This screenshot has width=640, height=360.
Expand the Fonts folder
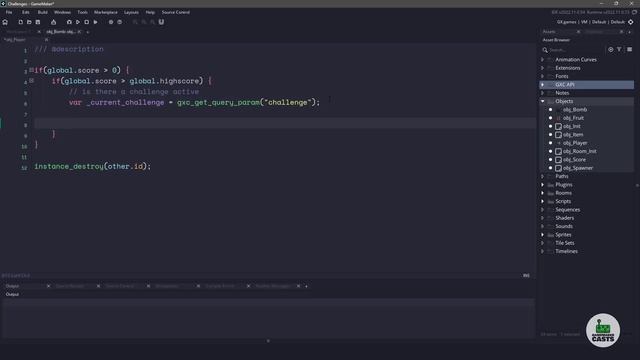542,76
